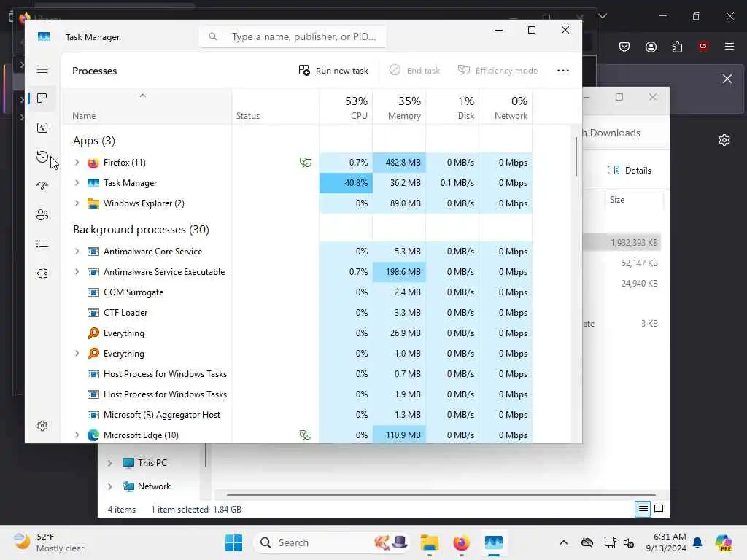Click Explorer horizontal scrollbar

click(441, 495)
